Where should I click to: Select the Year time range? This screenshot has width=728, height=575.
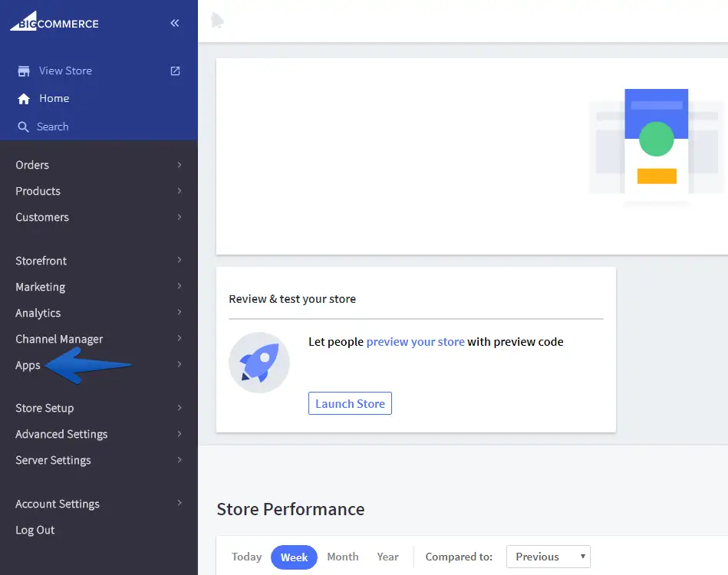pyautogui.click(x=387, y=557)
